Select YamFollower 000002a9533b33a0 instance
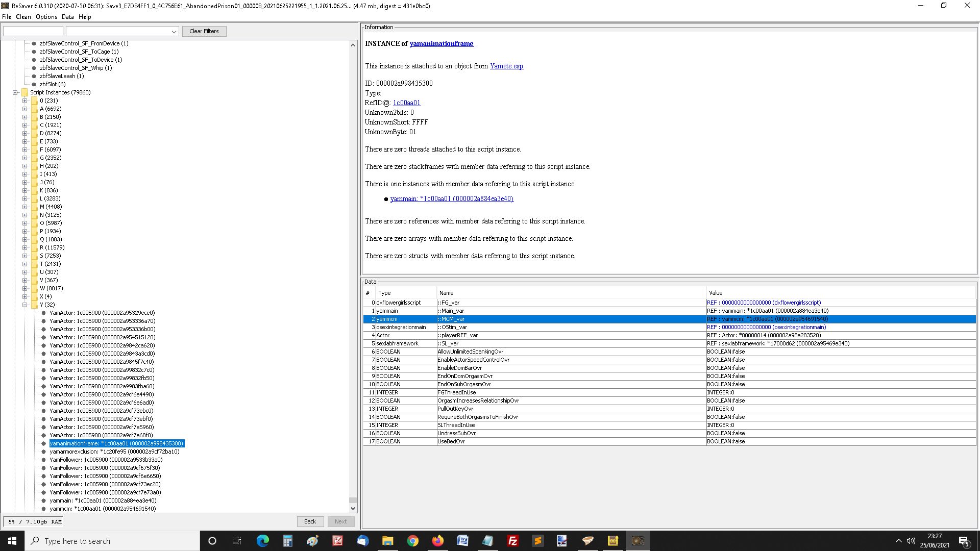980x551 pixels. pyautogui.click(x=106, y=460)
